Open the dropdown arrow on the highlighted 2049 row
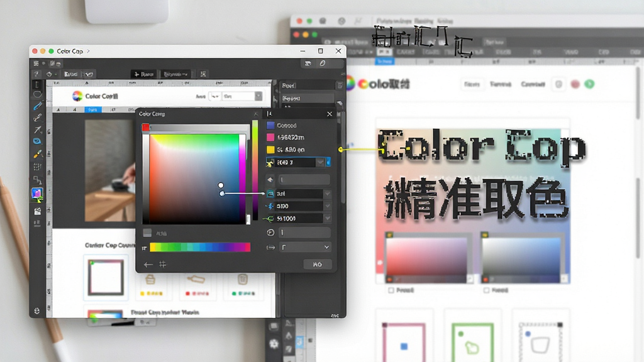 320,163
